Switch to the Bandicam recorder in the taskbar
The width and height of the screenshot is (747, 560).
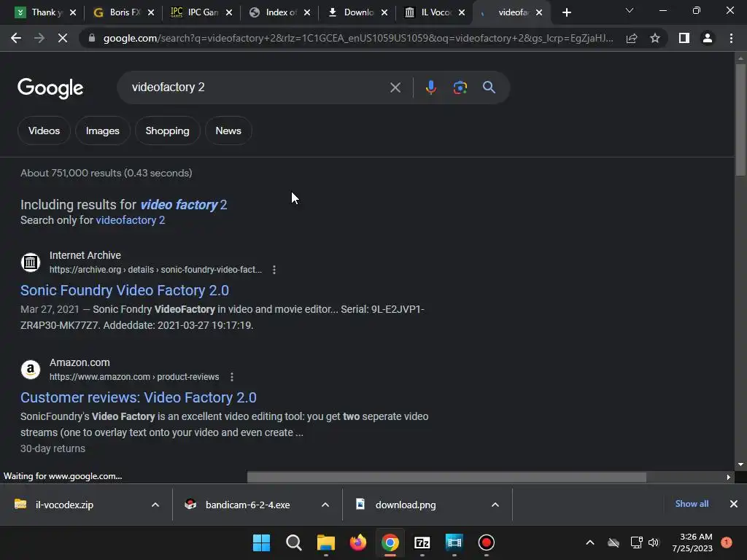coord(487,542)
